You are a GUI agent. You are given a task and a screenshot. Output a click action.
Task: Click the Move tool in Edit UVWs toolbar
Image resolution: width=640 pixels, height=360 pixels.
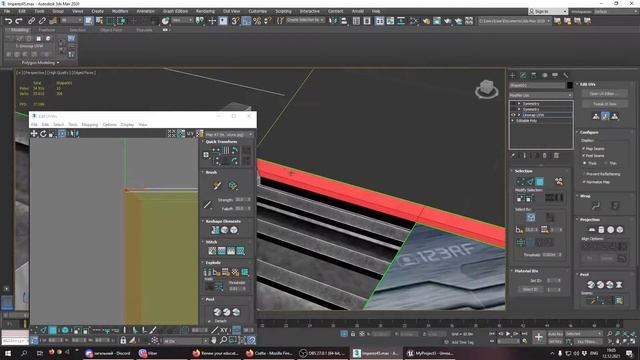[x=34, y=133]
